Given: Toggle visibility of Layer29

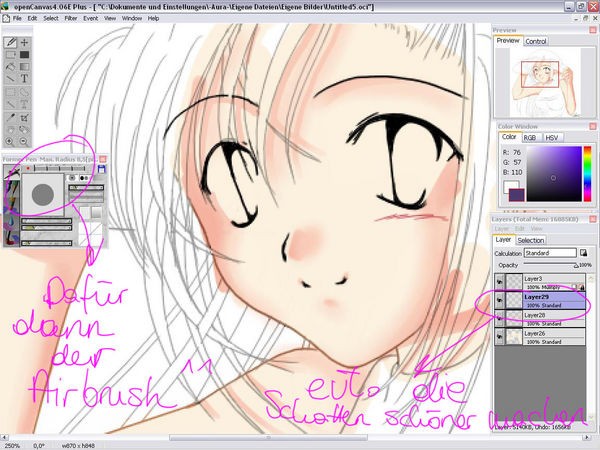Looking at the screenshot, I should [498, 299].
